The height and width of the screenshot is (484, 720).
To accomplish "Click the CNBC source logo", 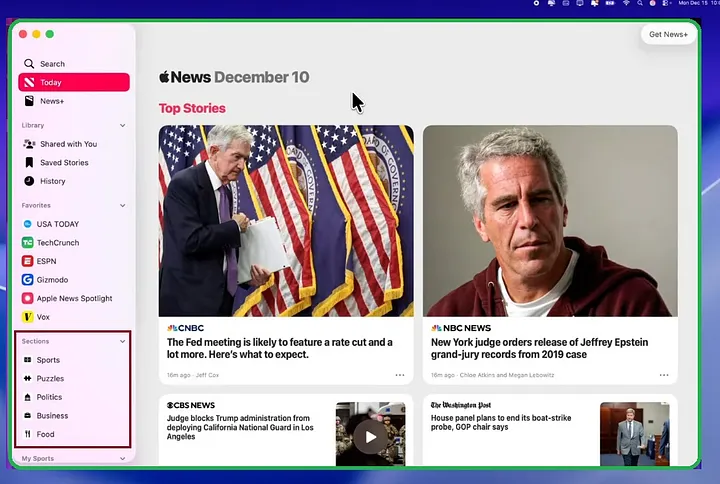I will click(x=186, y=328).
